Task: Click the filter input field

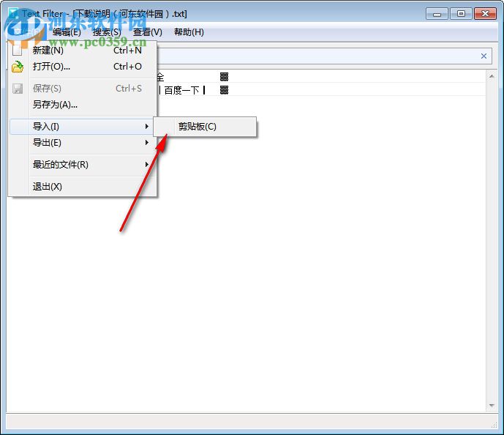Action: coord(317,56)
